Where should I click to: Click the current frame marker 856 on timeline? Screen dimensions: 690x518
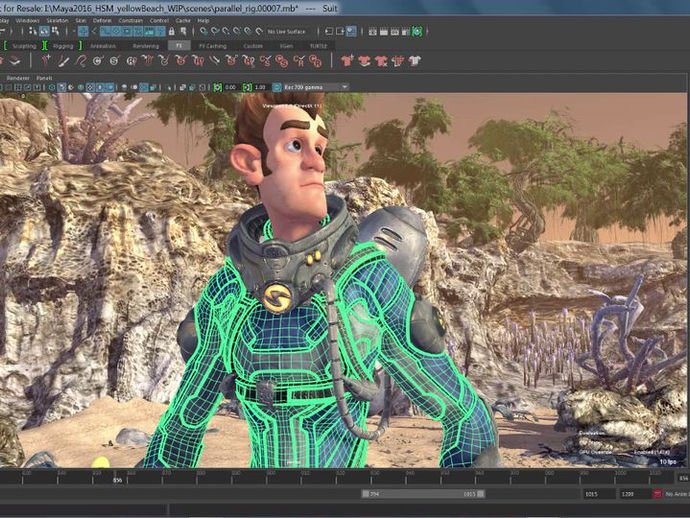tap(117, 480)
